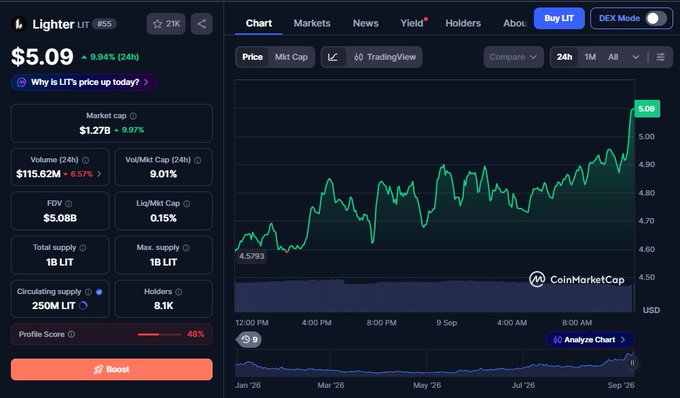Click the Buy LIT button

[x=559, y=19]
